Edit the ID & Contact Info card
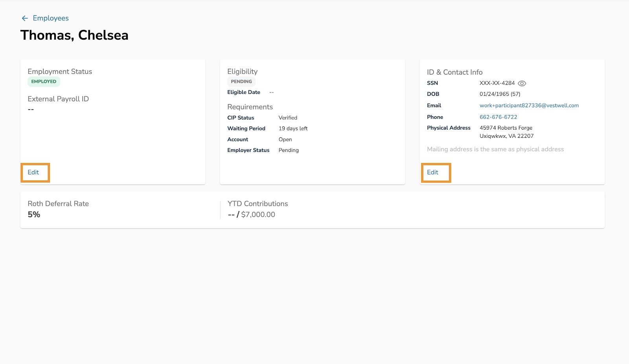 (x=432, y=172)
